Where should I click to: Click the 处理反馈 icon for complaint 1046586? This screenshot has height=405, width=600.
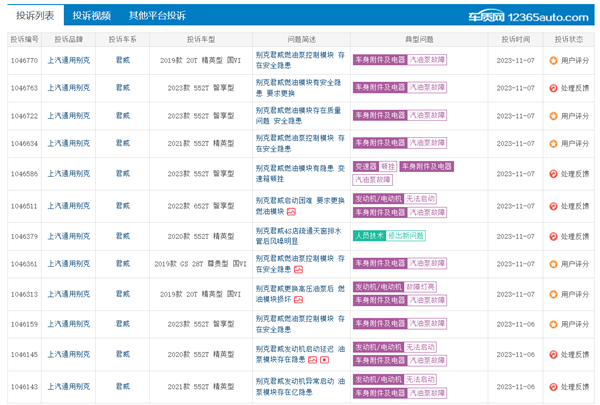click(x=553, y=173)
